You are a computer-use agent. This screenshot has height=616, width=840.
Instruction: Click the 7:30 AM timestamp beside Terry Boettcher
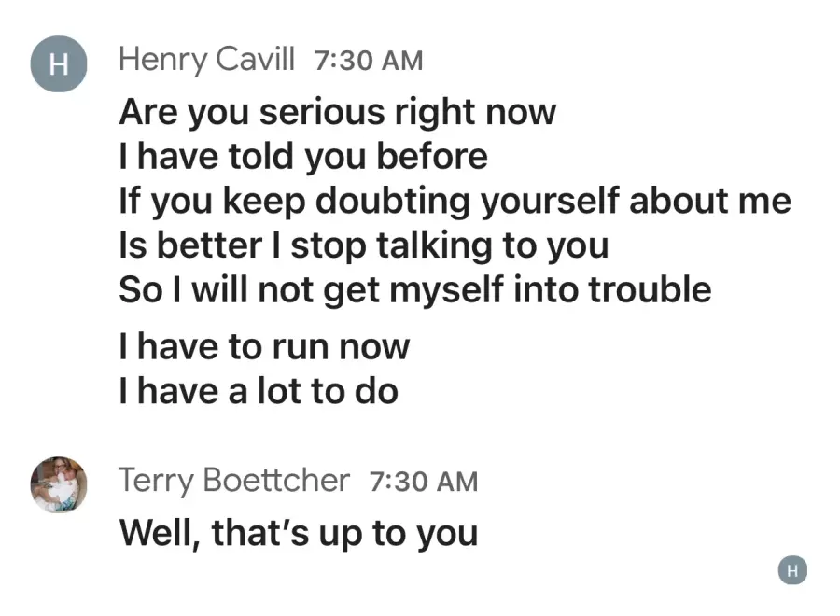point(423,482)
